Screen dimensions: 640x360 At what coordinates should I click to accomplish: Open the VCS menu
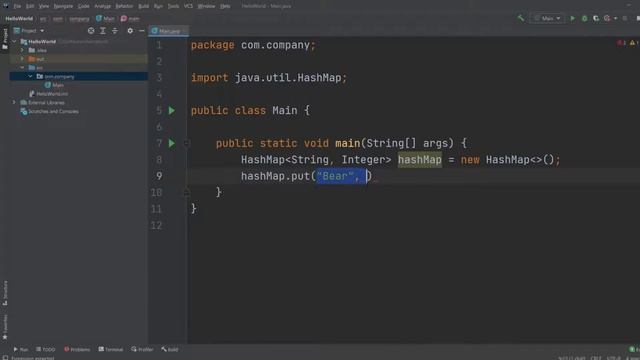coord(188,6)
